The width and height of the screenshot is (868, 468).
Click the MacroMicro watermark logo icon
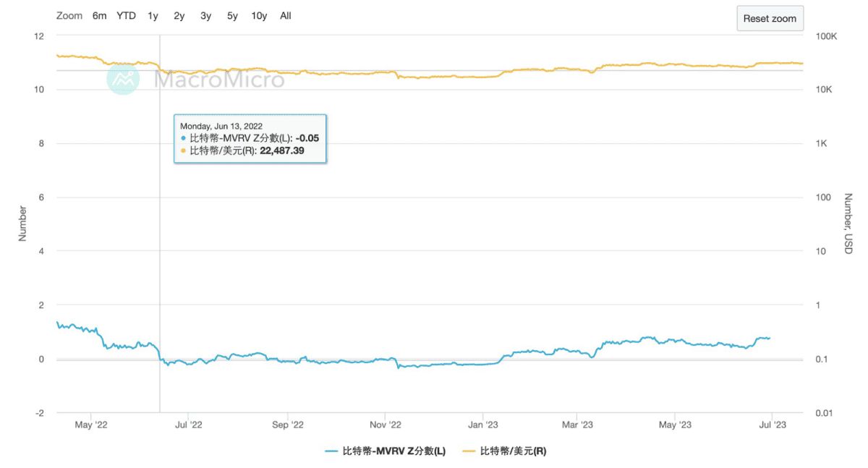(x=123, y=78)
